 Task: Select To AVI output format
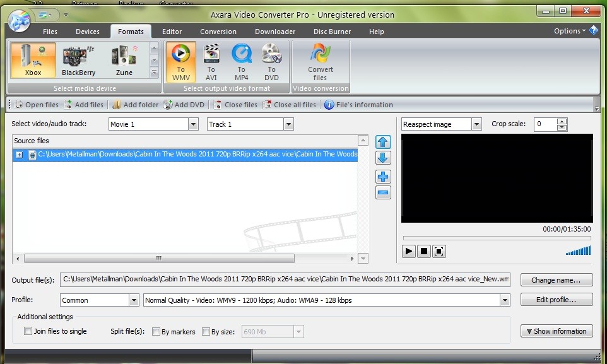point(211,62)
